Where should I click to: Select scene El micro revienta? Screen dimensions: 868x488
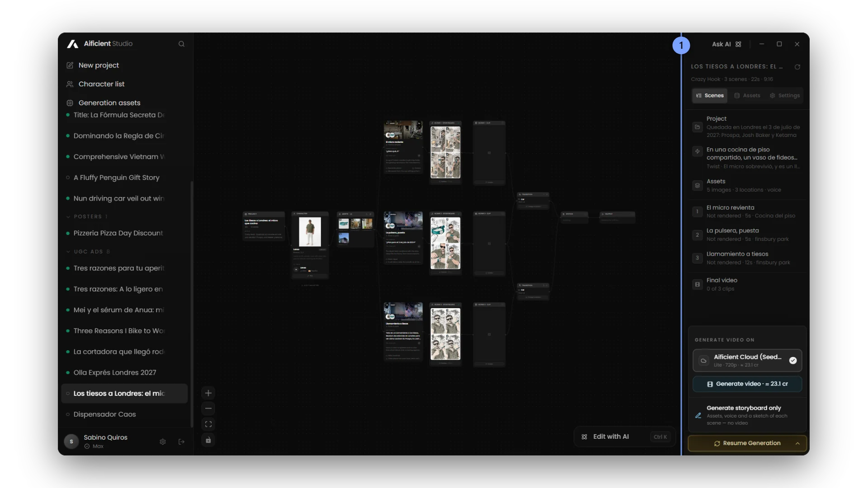click(x=748, y=211)
